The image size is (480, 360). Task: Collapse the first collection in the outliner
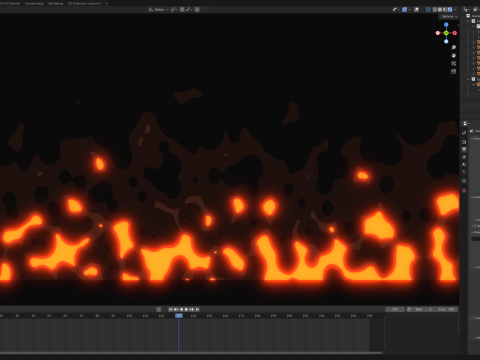[469, 21]
